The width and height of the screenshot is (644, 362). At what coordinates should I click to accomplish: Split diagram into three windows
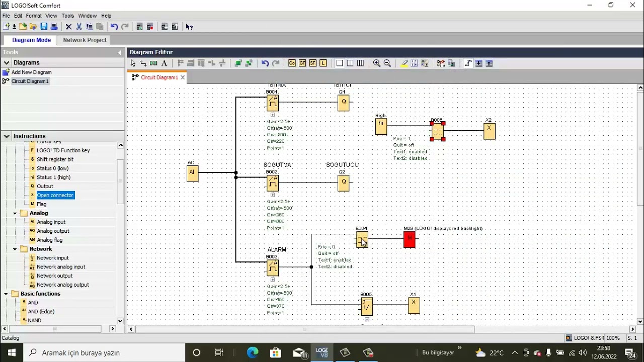(x=361, y=63)
